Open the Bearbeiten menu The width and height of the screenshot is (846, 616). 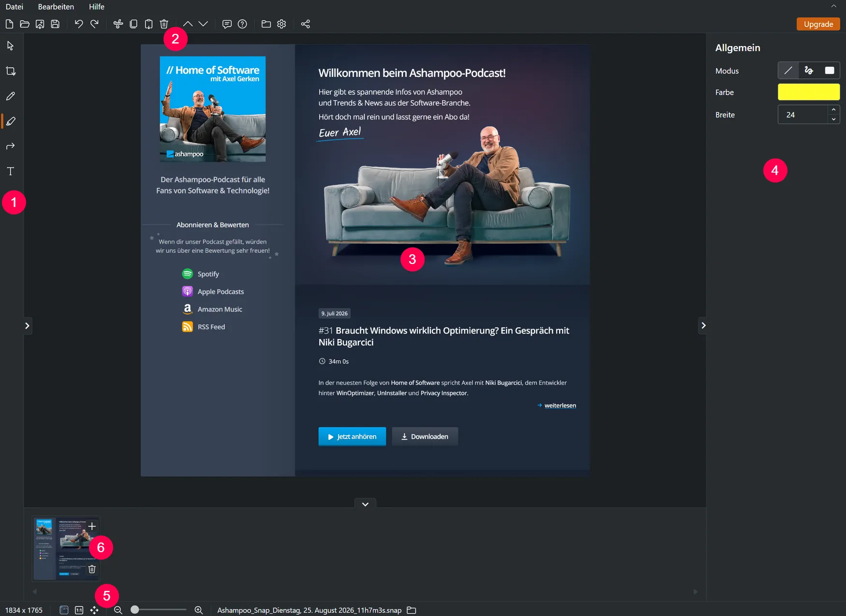[56, 7]
